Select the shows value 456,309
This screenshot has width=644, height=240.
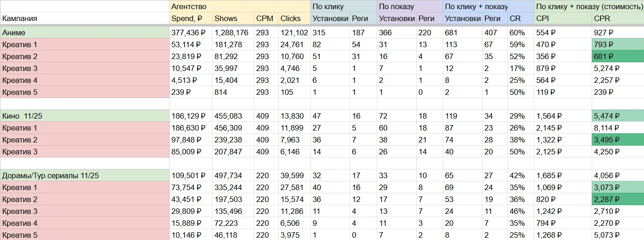[x=233, y=128]
